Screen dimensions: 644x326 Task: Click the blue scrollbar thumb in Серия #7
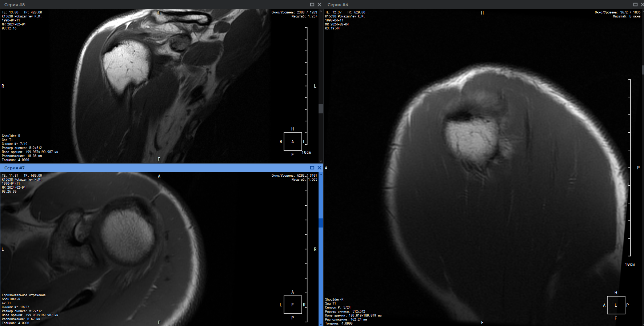[321, 223]
